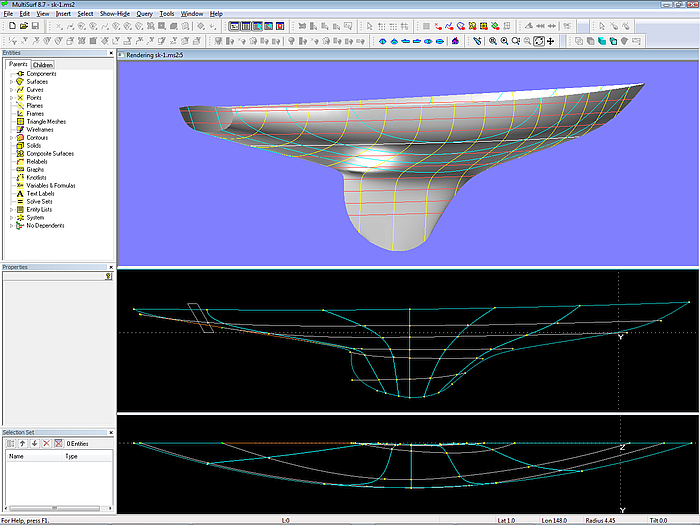This screenshot has height=525, width=700.
Task: Click the Zoom to Fit icon
Action: (538, 41)
